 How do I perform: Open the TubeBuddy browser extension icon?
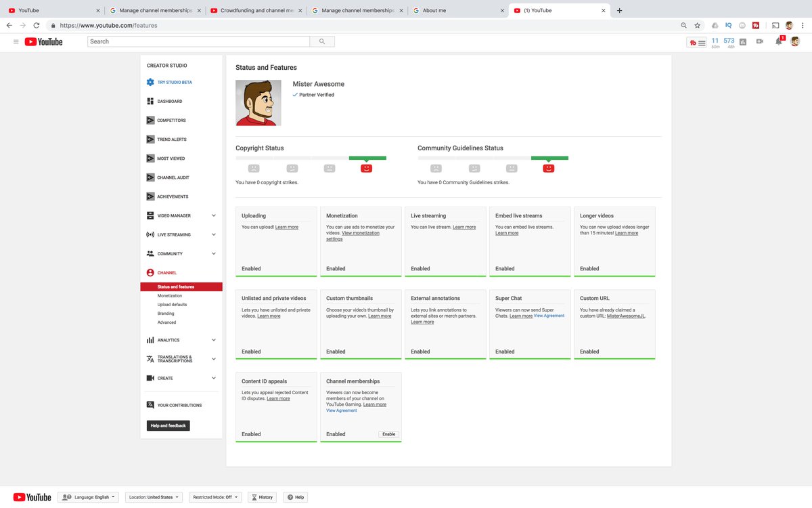point(756,25)
